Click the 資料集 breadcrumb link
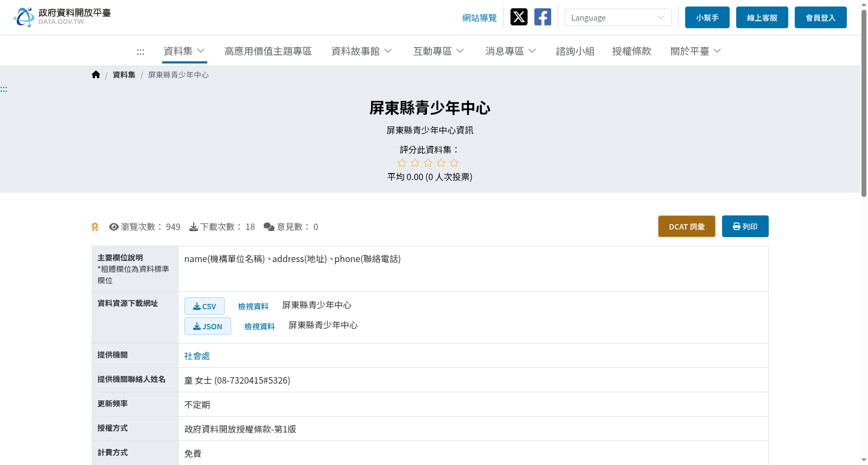Screen dimensions: 868x465 pyautogui.click(x=124, y=75)
